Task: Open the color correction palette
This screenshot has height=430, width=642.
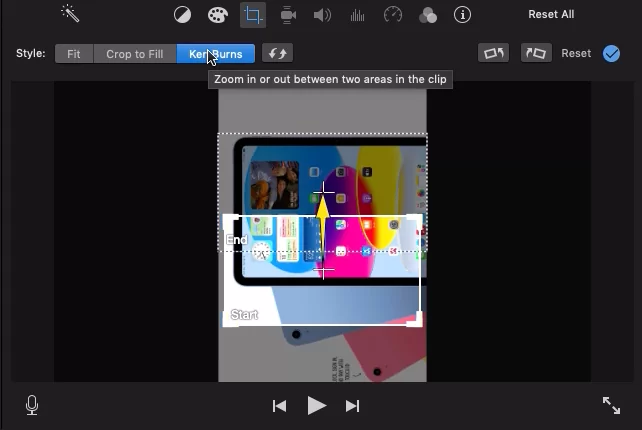Action: pyautogui.click(x=217, y=15)
